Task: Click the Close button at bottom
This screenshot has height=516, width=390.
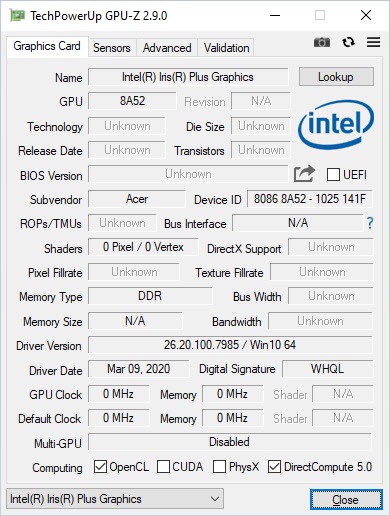Action: click(346, 499)
